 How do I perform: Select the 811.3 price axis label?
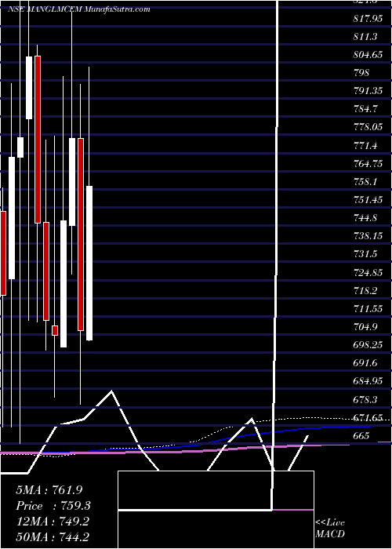click(365, 37)
